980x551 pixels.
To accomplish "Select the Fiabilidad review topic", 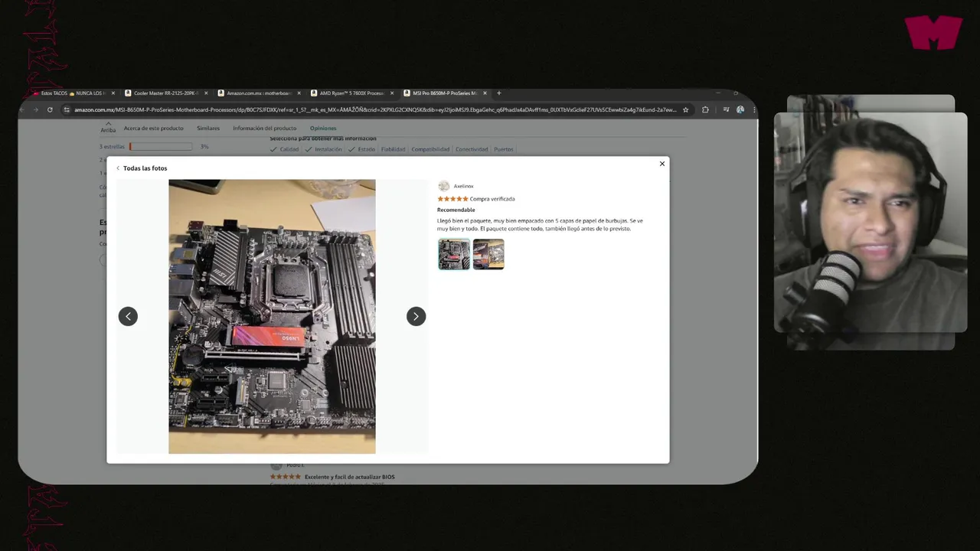I will [394, 149].
